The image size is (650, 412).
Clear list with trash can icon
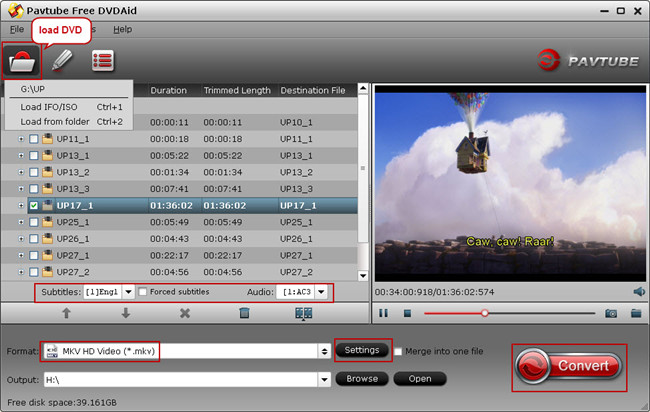(x=244, y=313)
